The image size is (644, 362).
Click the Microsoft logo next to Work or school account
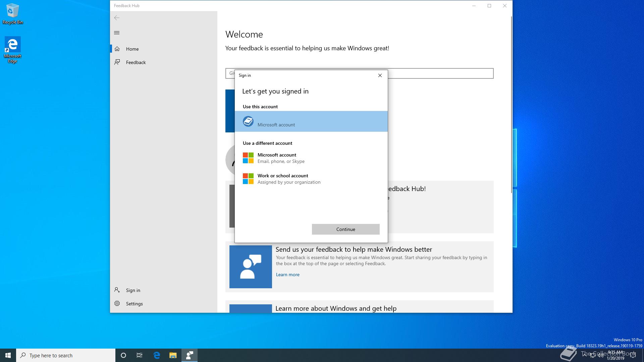[248, 179]
